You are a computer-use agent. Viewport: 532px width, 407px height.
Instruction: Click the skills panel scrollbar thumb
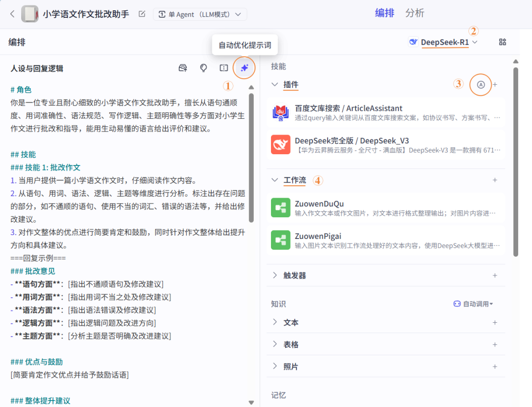coord(516,162)
